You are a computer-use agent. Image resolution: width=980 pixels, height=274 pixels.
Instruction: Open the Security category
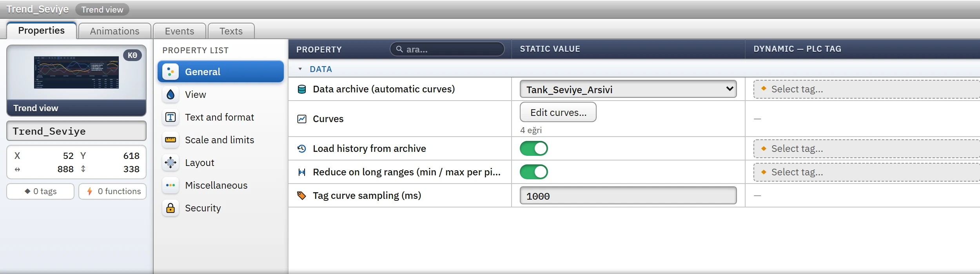221,208
